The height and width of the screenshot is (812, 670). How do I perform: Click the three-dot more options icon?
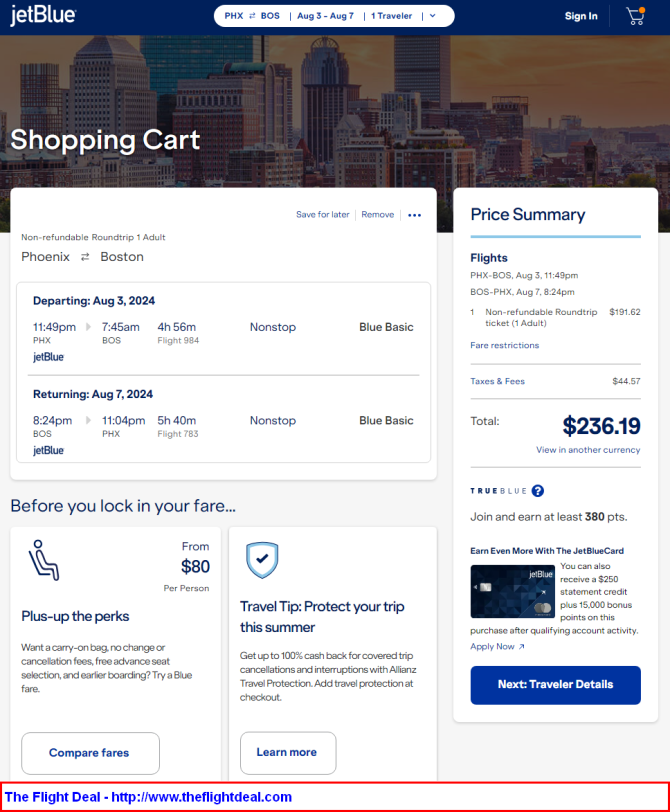[x=415, y=215]
